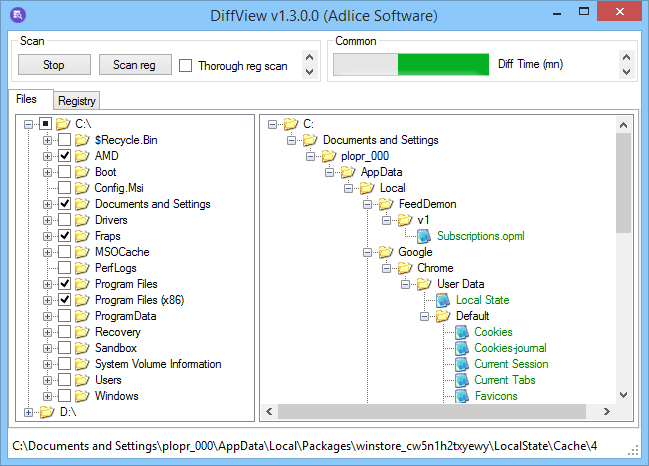Expand the D:\ drive node
The width and height of the screenshot is (649, 466).
28,412
